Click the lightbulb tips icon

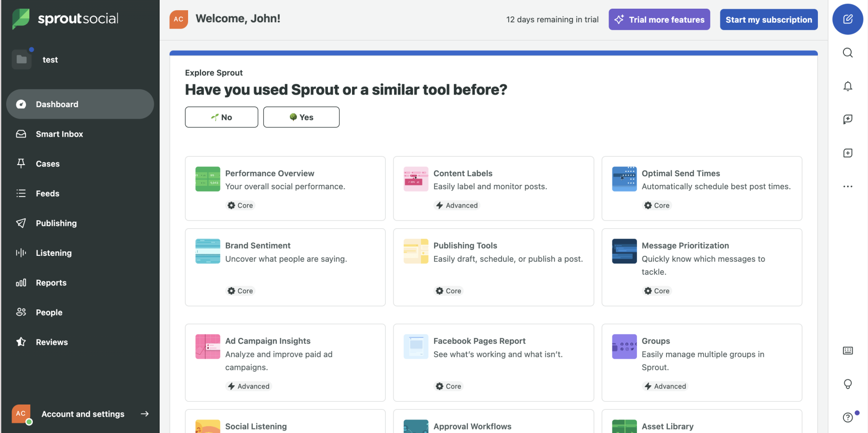(848, 384)
